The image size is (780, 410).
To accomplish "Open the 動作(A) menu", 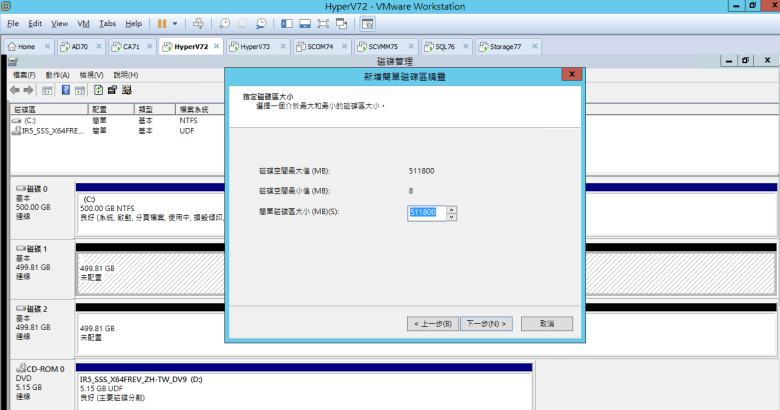I will click(x=58, y=75).
